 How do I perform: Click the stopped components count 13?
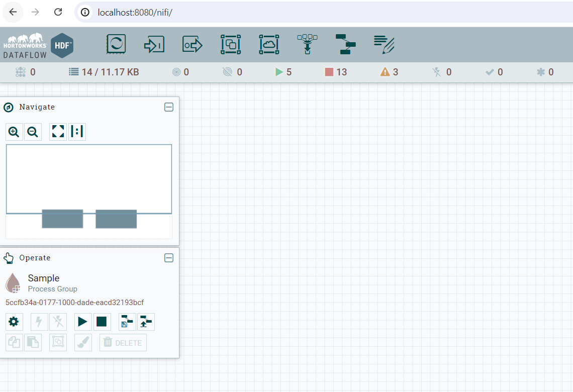(336, 72)
